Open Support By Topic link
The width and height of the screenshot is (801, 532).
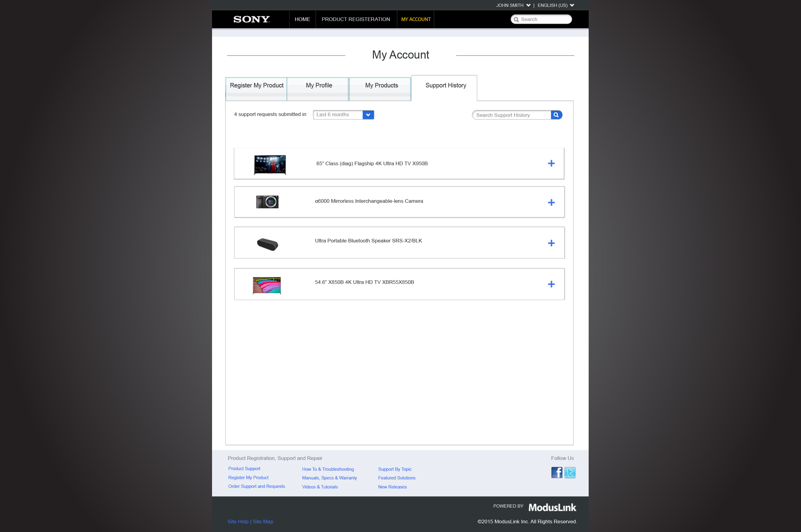coord(395,469)
